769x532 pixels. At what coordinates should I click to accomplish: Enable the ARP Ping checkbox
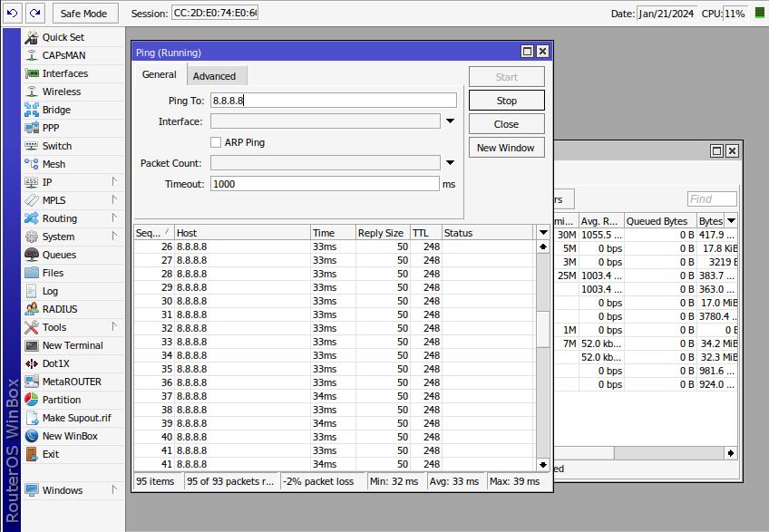tap(216, 142)
